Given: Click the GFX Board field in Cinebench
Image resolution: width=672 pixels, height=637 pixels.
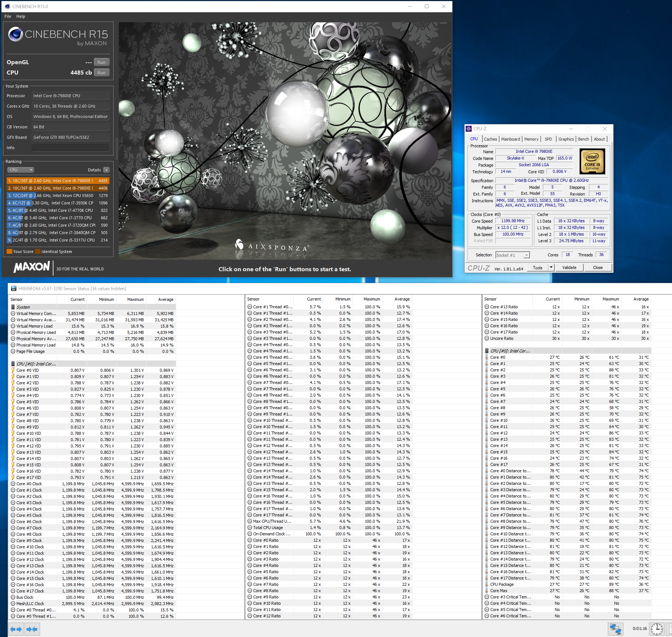Looking at the screenshot, I should point(71,137).
